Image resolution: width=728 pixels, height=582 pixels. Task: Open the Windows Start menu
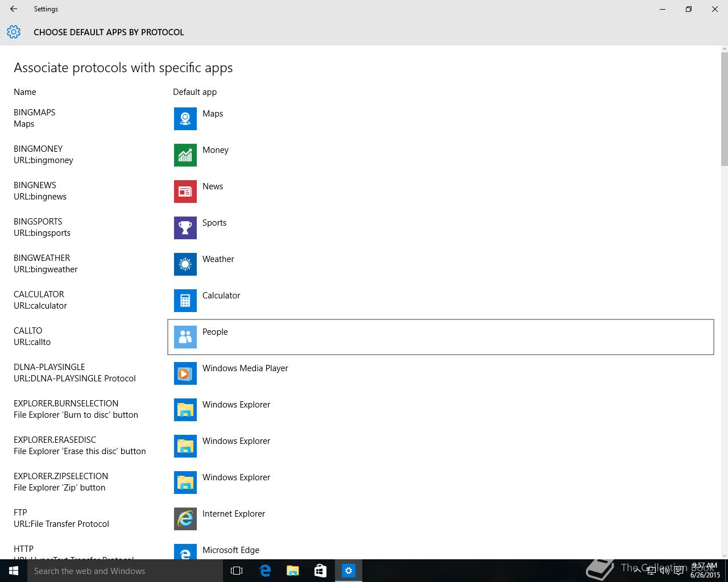[14, 571]
